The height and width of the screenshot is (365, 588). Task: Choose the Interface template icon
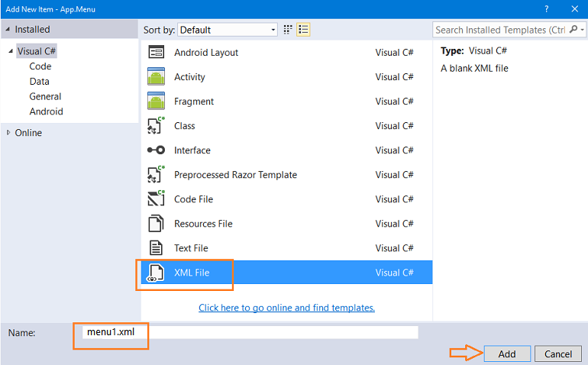[156, 150]
